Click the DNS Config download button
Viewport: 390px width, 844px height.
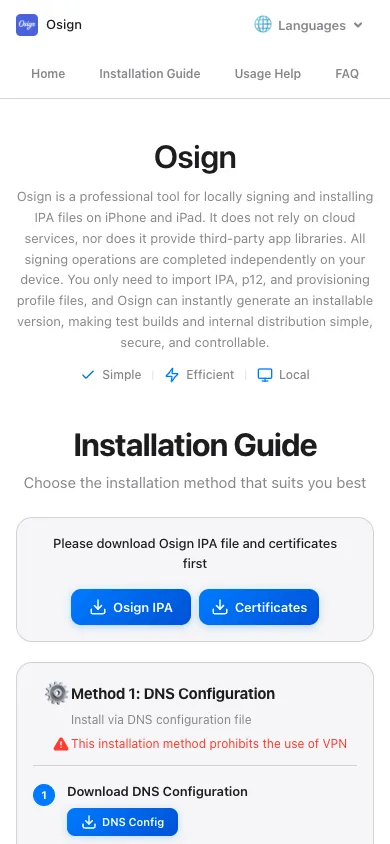pyautogui.click(x=122, y=822)
